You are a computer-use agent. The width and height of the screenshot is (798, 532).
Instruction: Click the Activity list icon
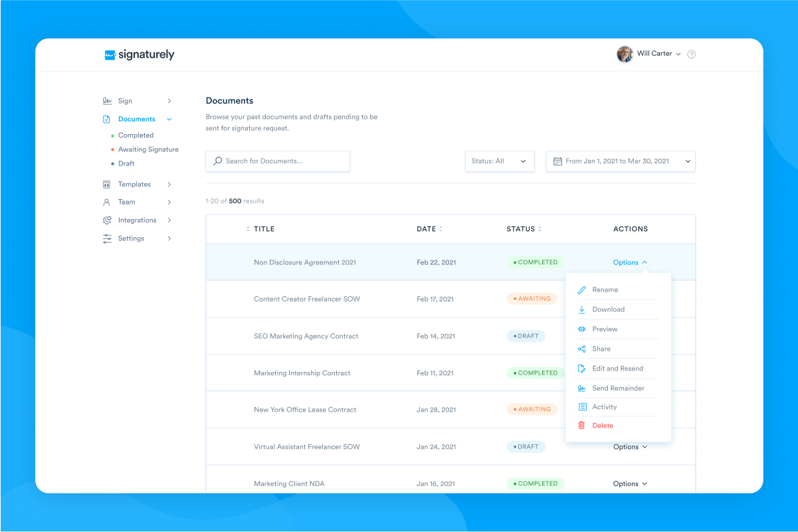point(582,407)
